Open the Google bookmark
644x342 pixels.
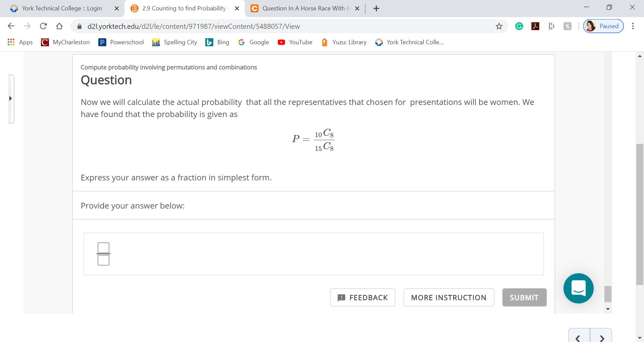(x=254, y=42)
